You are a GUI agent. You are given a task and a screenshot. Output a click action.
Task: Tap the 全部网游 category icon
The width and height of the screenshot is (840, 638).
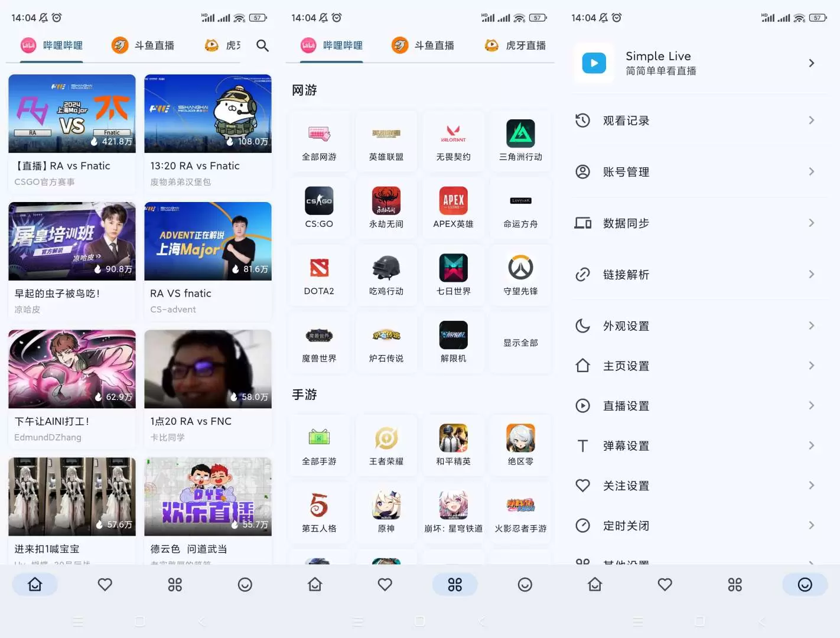coord(319,134)
